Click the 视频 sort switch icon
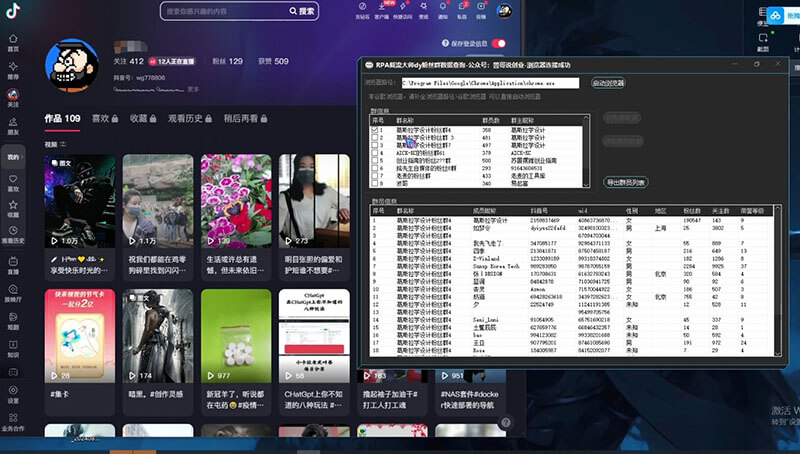The width and height of the screenshot is (800, 454). [x=63, y=144]
